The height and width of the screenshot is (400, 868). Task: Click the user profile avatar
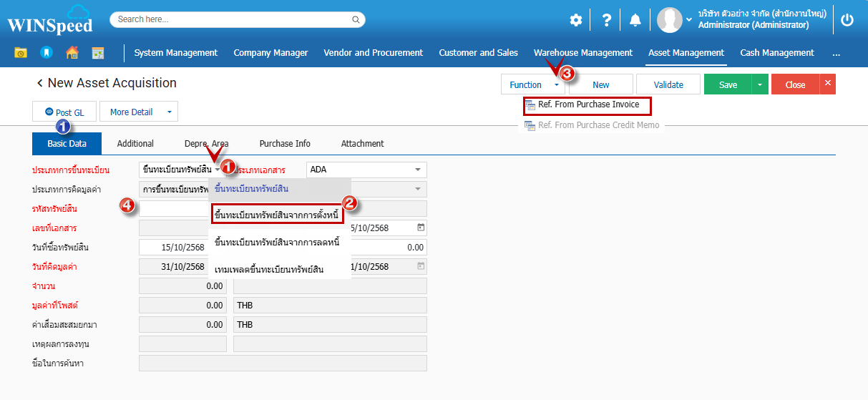[670, 20]
